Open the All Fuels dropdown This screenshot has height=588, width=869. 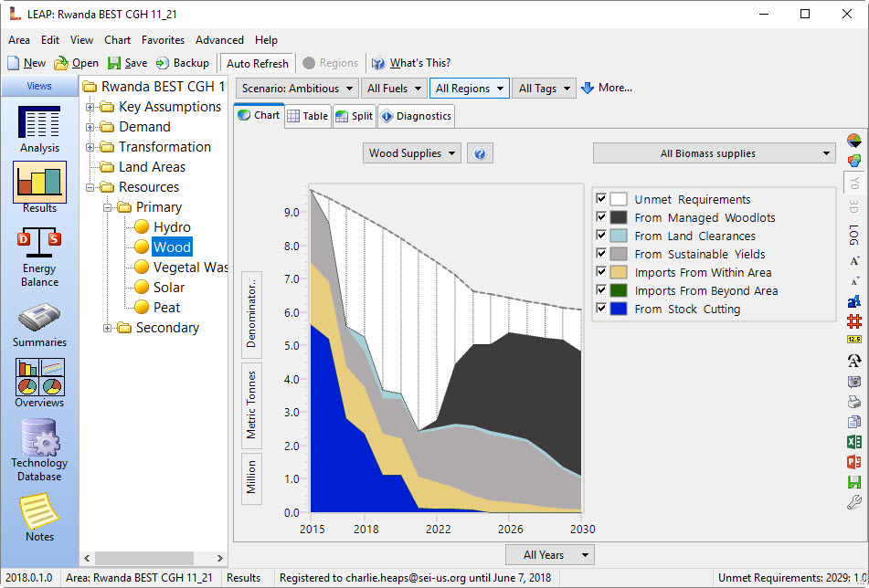tap(394, 89)
